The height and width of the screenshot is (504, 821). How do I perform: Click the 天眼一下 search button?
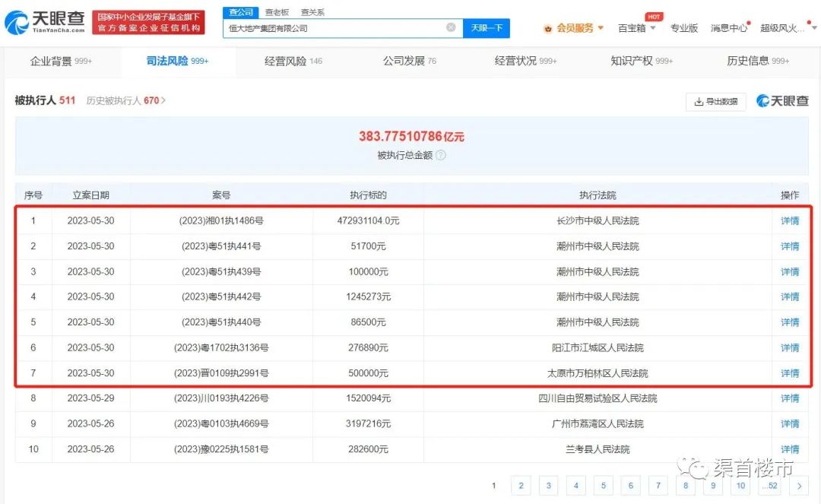click(x=487, y=27)
